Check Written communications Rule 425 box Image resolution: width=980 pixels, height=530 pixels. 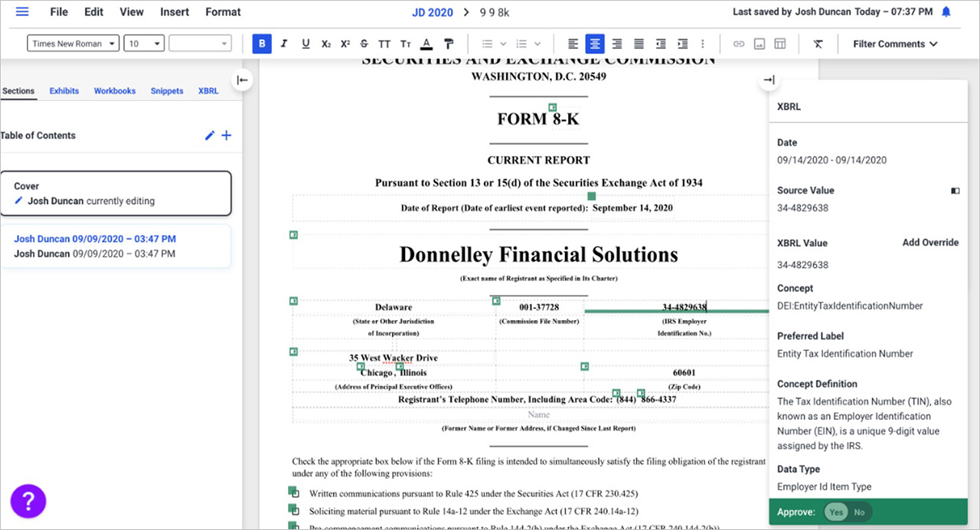(296, 495)
